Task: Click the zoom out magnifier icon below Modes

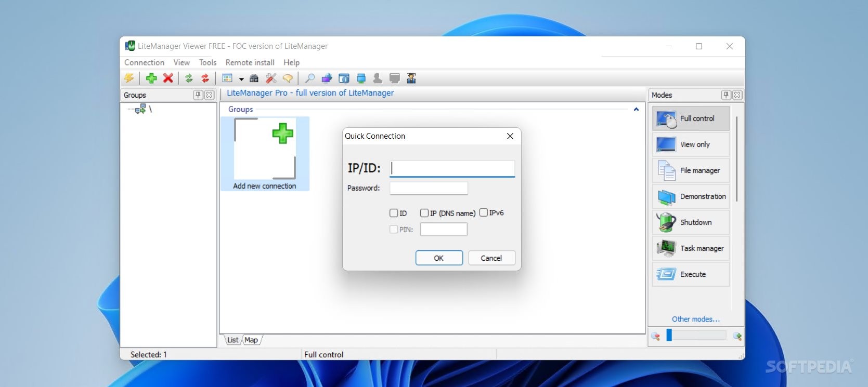Action: click(x=655, y=336)
